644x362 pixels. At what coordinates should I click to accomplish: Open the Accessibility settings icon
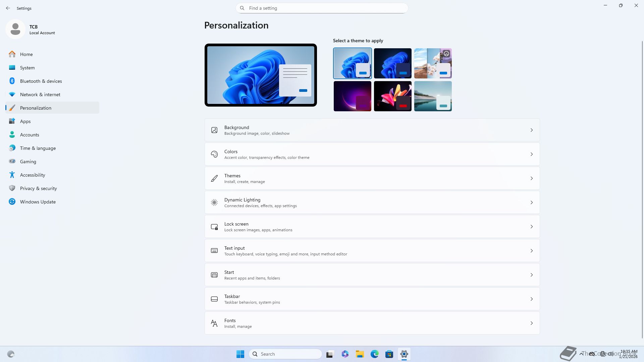coord(12,175)
